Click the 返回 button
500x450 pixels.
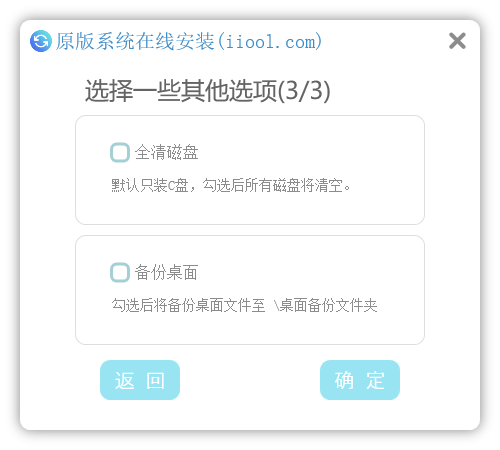140,380
